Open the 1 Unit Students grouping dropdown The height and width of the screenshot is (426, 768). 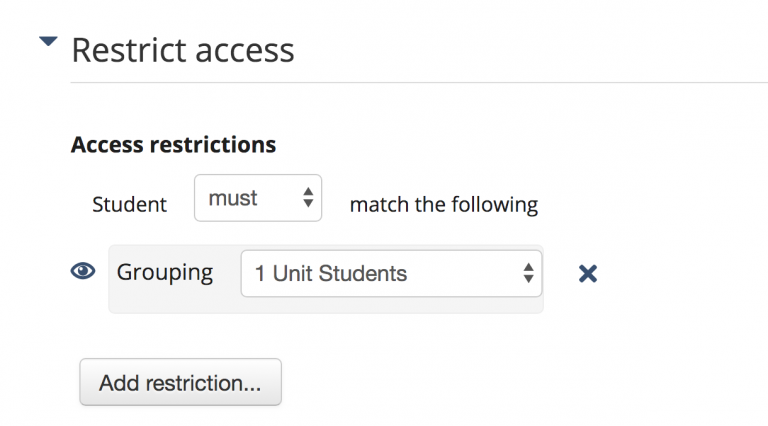391,273
